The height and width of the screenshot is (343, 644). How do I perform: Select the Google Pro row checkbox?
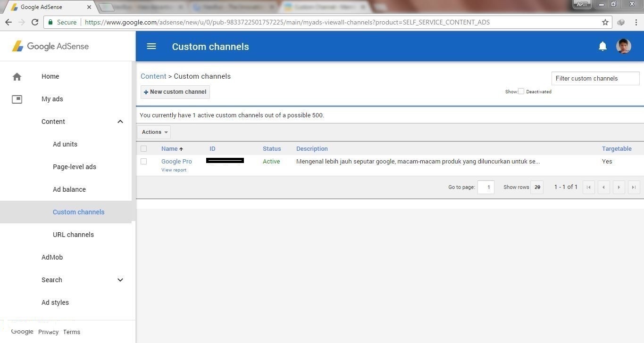pyautogui.click(x=143, y=161)
